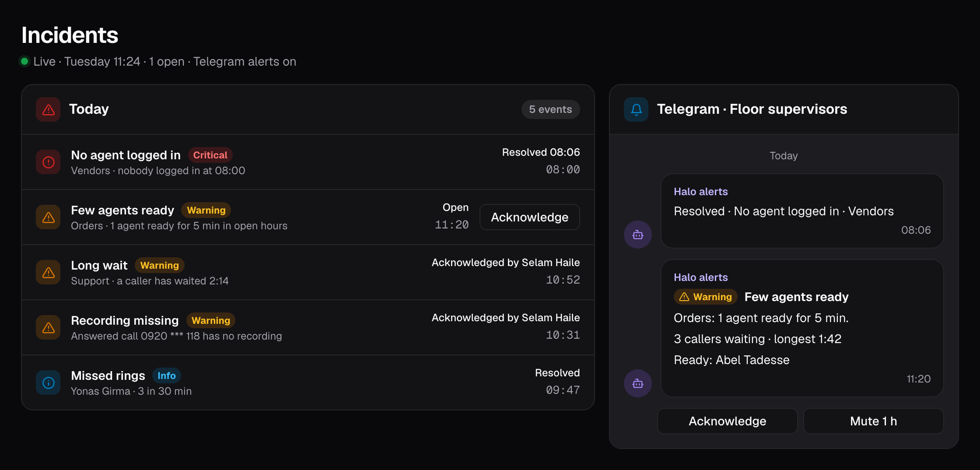Click the Info badge on Missed rings
Viewport: 980px width, 470px height.
point(166,375)
